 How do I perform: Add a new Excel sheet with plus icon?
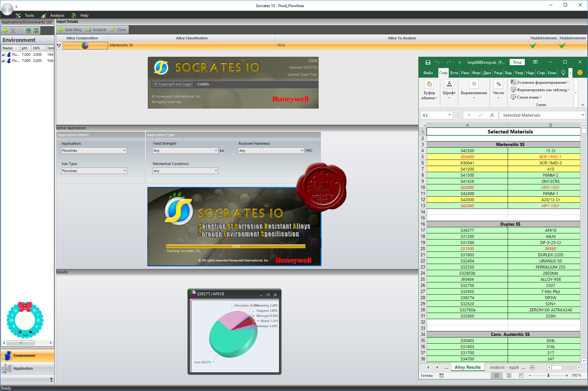click(x=532, y=367)
